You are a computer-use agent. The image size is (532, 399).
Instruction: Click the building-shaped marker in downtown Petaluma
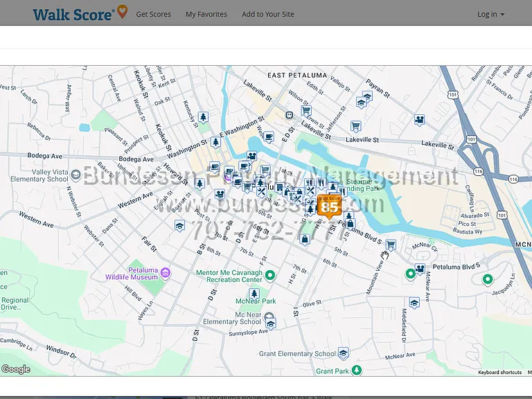279,188
